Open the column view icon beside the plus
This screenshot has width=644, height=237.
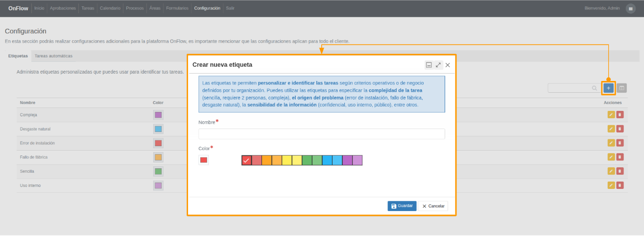pyautogui.click(x=621, y=88)
